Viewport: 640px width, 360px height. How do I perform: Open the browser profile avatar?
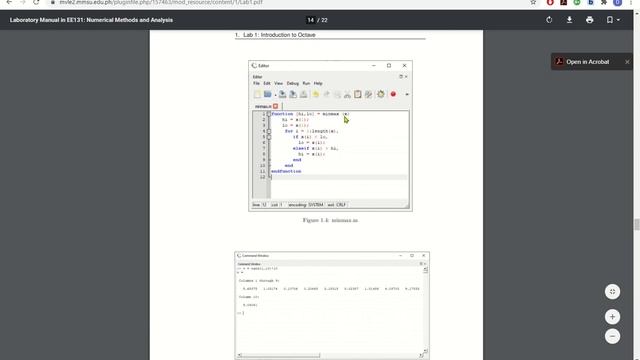[618, 2]
